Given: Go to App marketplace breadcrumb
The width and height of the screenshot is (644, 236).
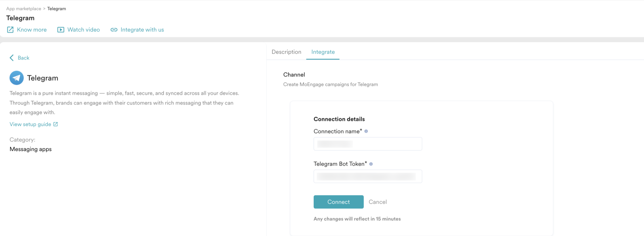Looking at the screenshot, I should pyautogui.click(x=24, y=9).
